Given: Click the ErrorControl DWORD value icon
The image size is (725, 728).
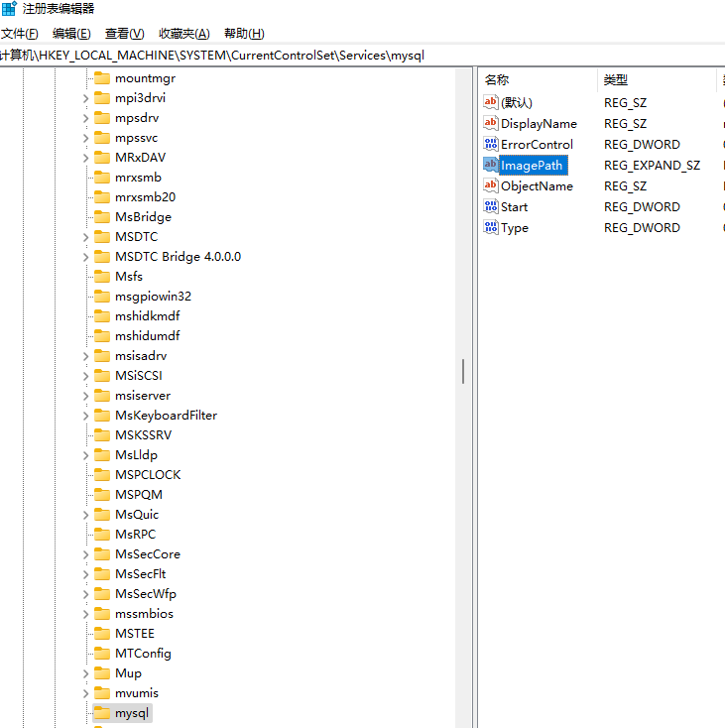Looking at the screenshot, I should 491,144.
